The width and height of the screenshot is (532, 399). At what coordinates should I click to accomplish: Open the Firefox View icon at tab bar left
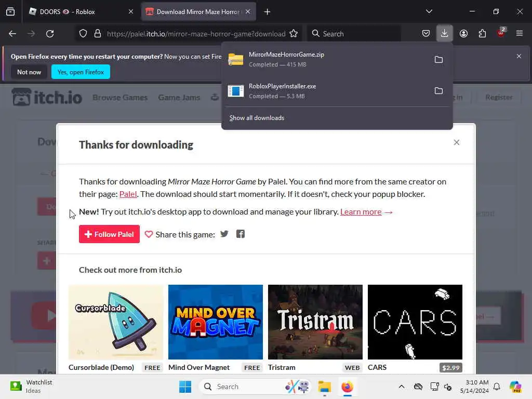coord(10,11)
